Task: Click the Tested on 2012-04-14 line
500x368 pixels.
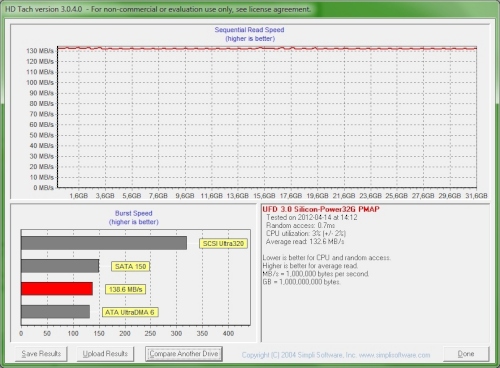Action: (x=312, y=218)
